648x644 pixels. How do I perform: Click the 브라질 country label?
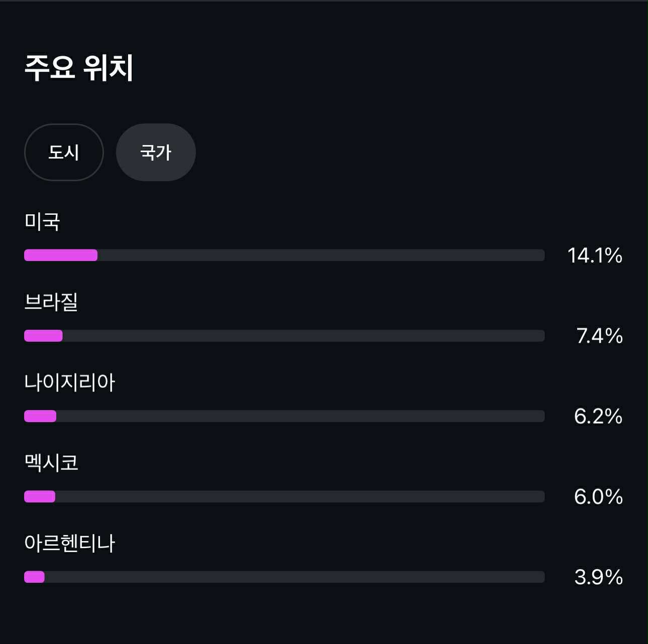click(51, 302)
